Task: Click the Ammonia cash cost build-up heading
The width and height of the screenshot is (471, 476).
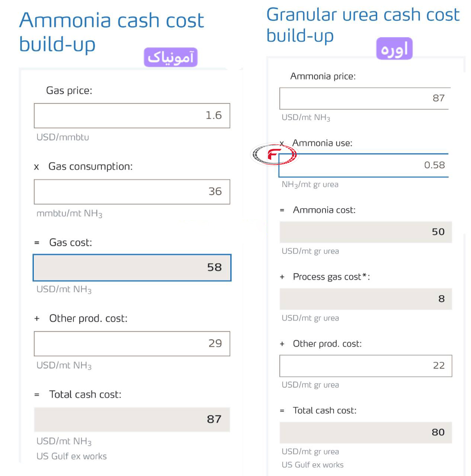Action: click(112, 32)
